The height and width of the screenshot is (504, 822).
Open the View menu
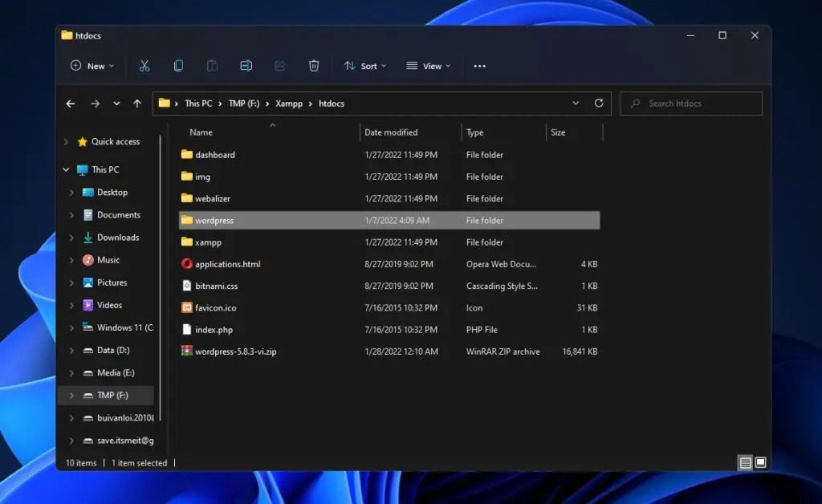(429, 66)
